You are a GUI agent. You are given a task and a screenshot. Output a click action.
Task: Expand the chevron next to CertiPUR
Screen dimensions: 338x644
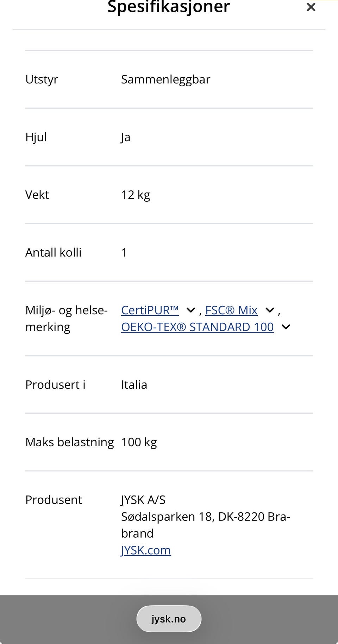pos(191,310)
